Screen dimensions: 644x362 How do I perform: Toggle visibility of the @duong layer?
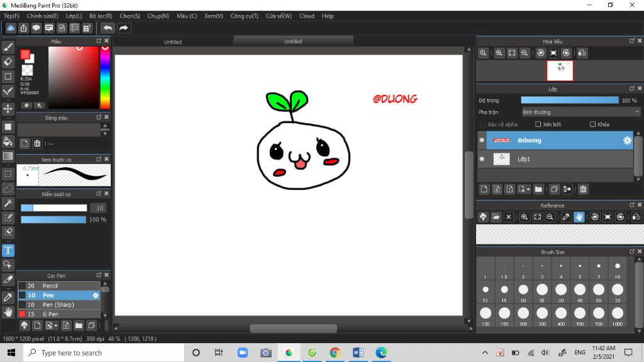click(x=482, y=140)
